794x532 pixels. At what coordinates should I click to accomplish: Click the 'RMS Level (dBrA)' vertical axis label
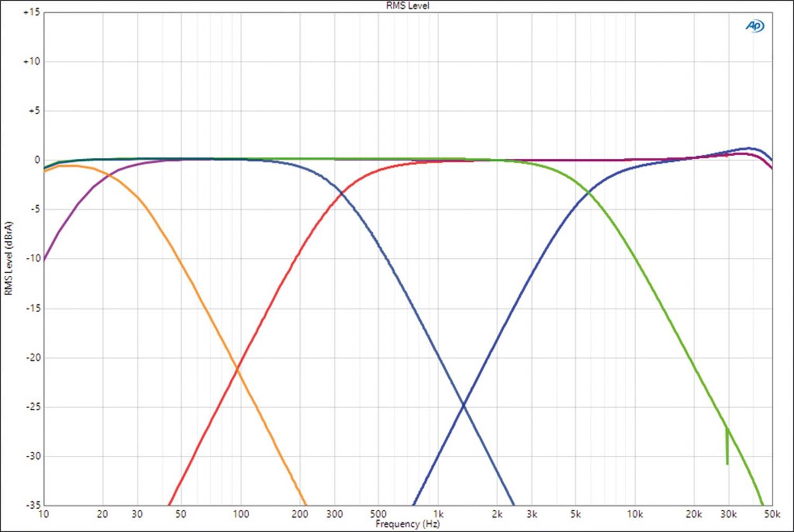8,259
